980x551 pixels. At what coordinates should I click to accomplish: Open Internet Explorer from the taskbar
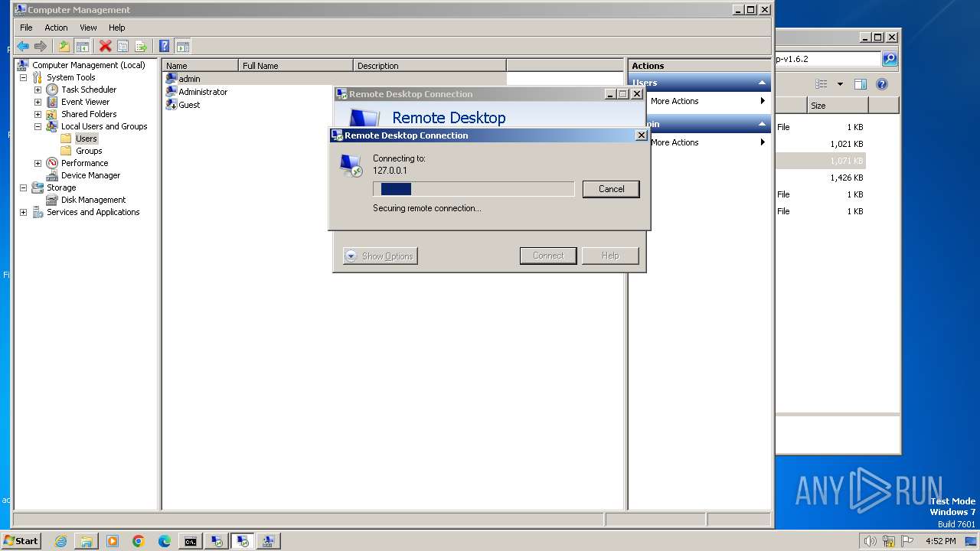[60, 541]
